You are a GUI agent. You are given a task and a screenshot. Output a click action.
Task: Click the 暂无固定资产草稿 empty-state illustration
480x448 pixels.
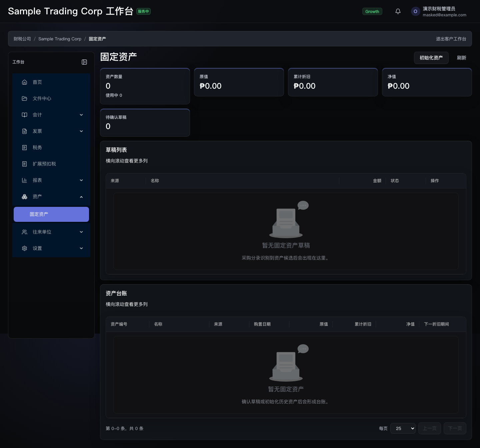pyautogui.click(x=289, y=219)
